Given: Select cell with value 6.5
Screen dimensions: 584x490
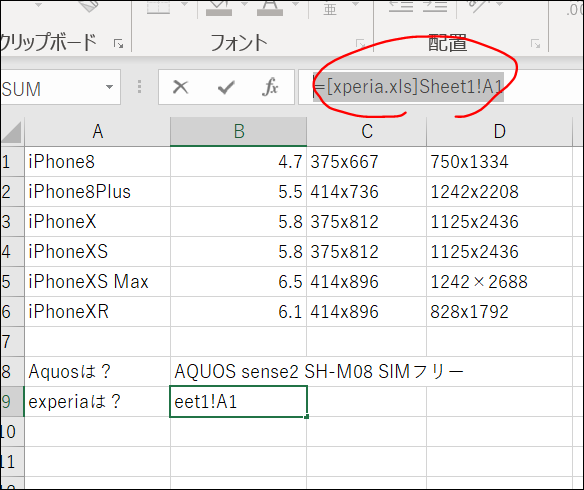Looking at the screenshot, I should (x=238, y=281).
